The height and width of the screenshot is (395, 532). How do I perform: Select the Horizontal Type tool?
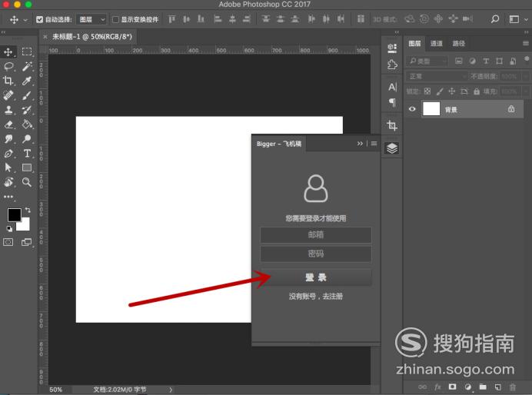[x=27, y=153]
